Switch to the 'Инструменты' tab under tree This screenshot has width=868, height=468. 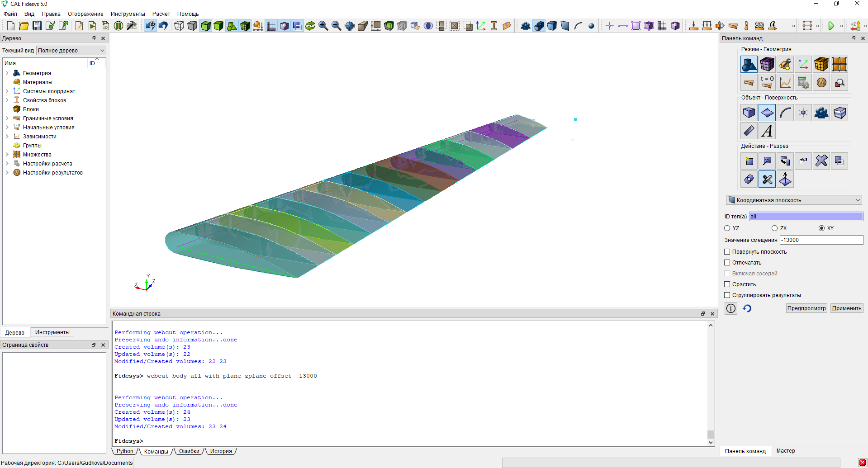tap(52, 332)
